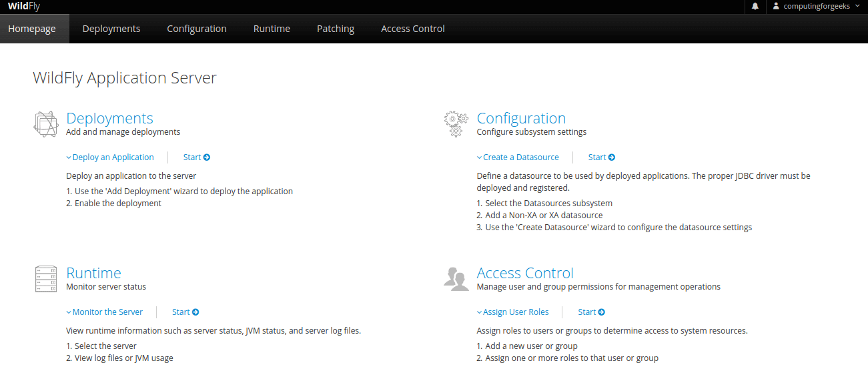Image resolution: width=868 pixels, height=375 pixels.
Task: Click the WildFly logo
Action: point(24,6)
